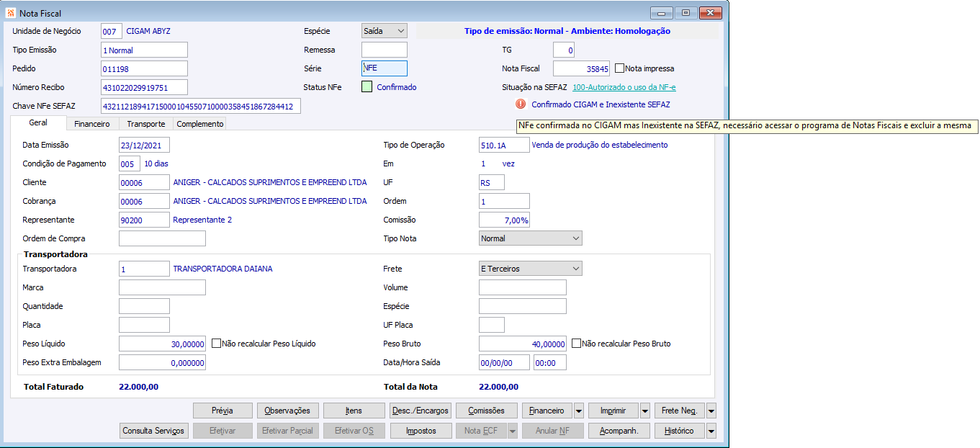The height and width of the screenshot is (448, 980).
Task: Click the UF field RS
Action: coord(492,182)
